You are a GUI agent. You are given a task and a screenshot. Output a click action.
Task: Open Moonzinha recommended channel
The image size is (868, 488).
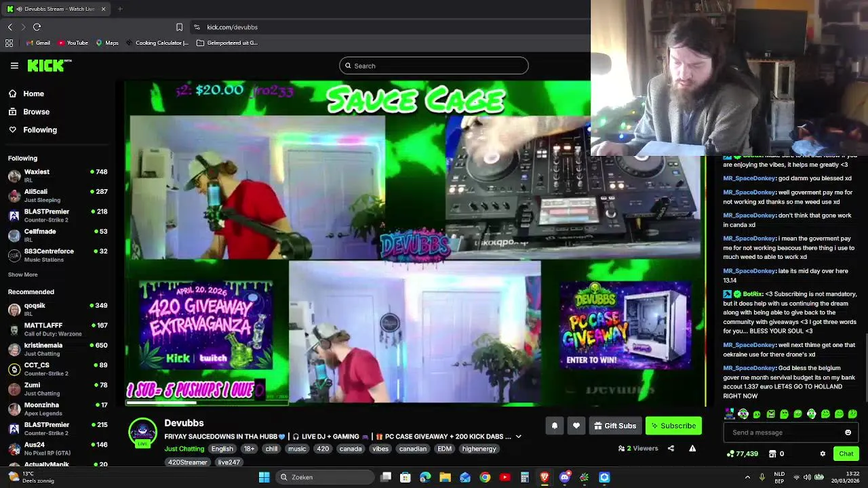coord(58,409)
